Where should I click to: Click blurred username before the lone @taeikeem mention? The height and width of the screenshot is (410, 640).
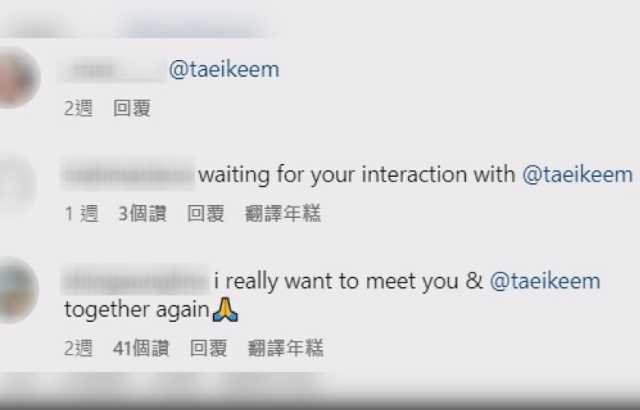pos(113,71)
